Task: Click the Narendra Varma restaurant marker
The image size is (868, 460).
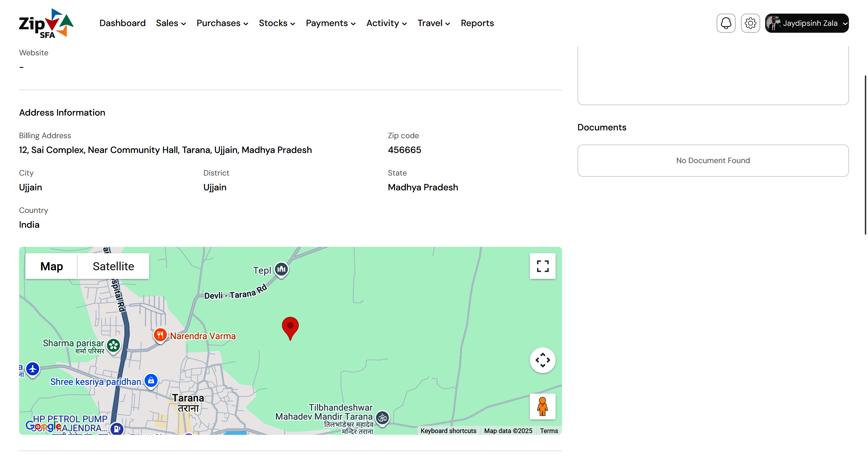Action: (x=160, y=335)
